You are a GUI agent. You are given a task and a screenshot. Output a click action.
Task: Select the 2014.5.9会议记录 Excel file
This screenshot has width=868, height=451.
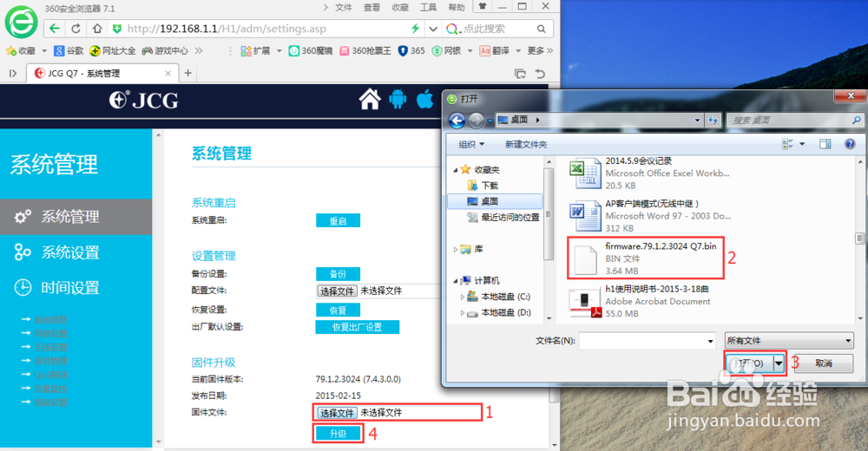pyautogui.click(x=650, y=173)
